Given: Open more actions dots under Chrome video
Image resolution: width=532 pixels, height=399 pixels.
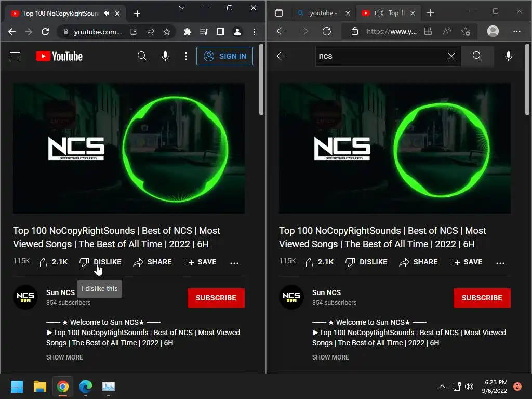Looking at the screenshot, I should (x=234, y=263).
